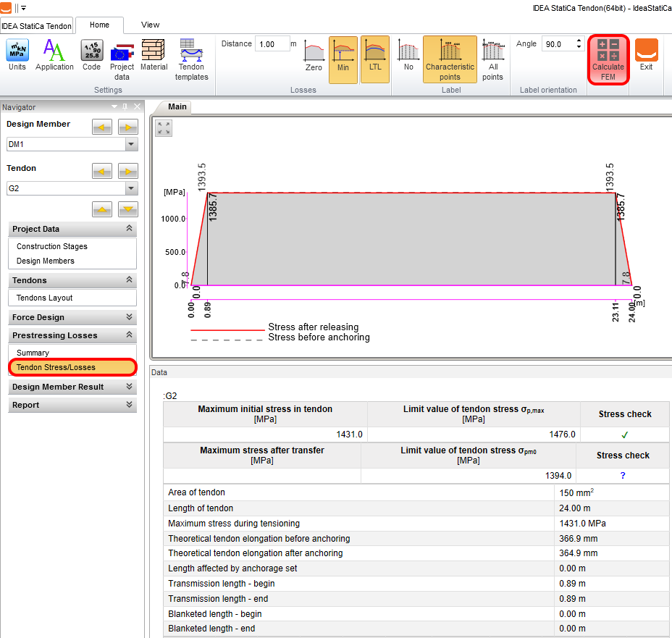The height and width of the screenshot is (638, 672).
Task: Select Tendon Stress/Losses in navigator
Action: pyautogui.click(x=56, y=367)
